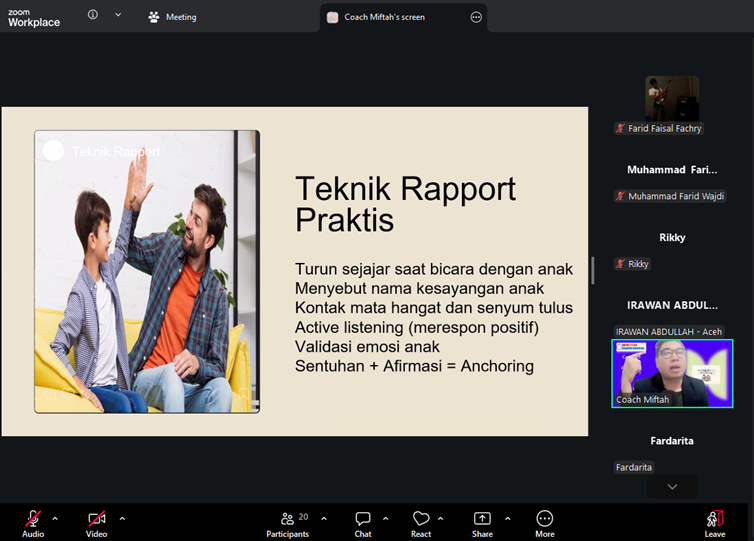Open the Chat panel
This screenshot has width=754, height=541.
(363, 523)
